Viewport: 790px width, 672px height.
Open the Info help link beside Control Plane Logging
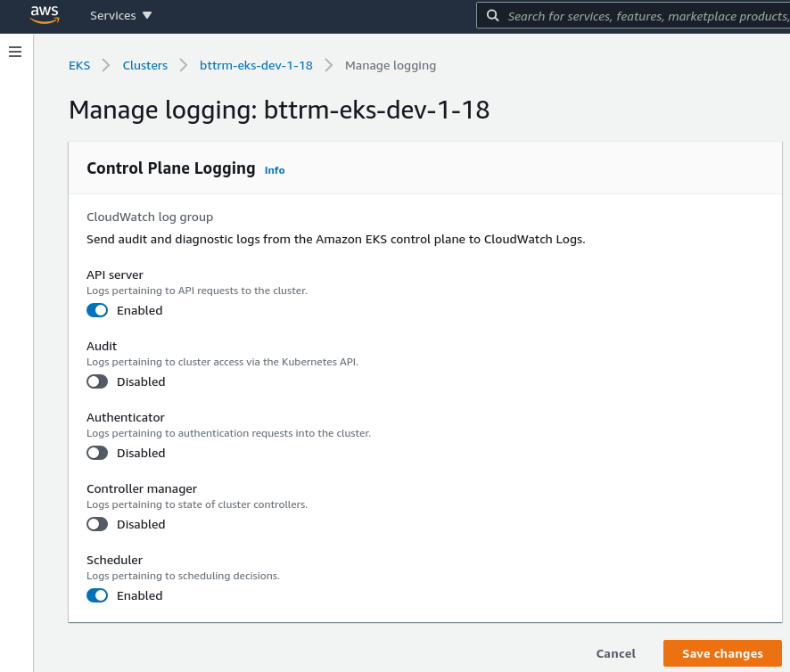click(x=274, y=170)
